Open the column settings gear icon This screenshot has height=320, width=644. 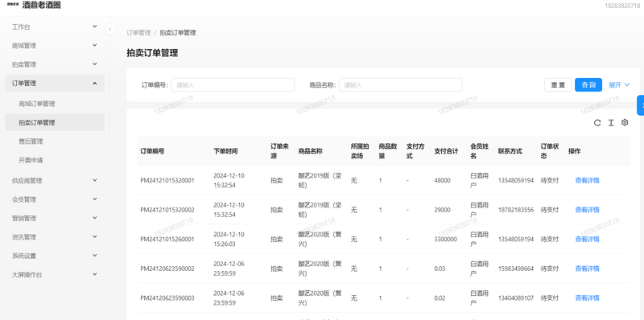[625, 122]
